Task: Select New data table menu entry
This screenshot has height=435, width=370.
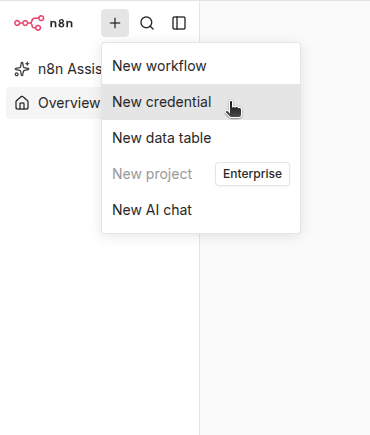Action: click(x=201, y=138)
